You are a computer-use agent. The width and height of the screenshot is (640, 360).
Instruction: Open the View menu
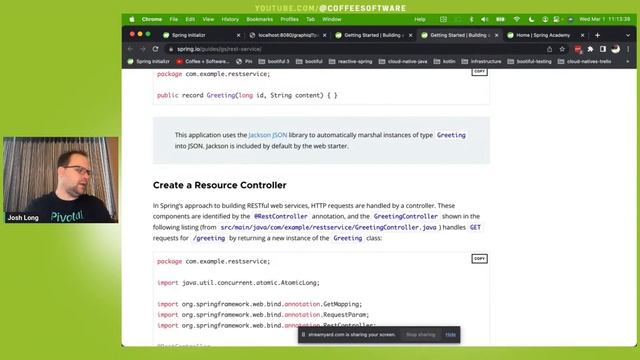coord(208,19)
